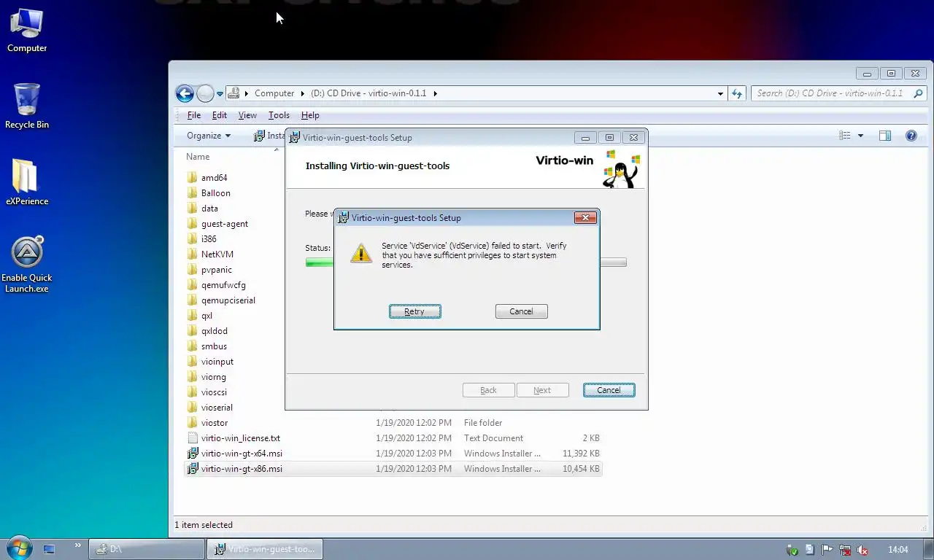This screenshot has height=560, width=934.
Task: Cancel the VdService error dialog
Action: pos(521,311)
